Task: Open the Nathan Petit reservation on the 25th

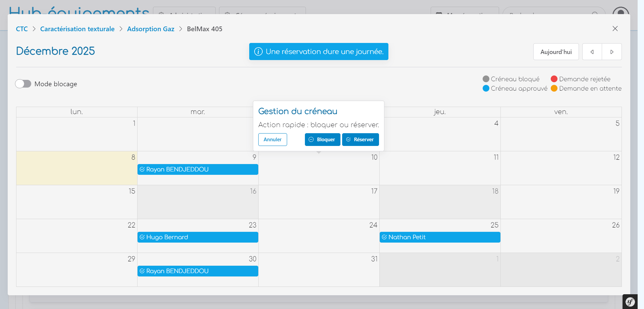Action: coord(440,237)
